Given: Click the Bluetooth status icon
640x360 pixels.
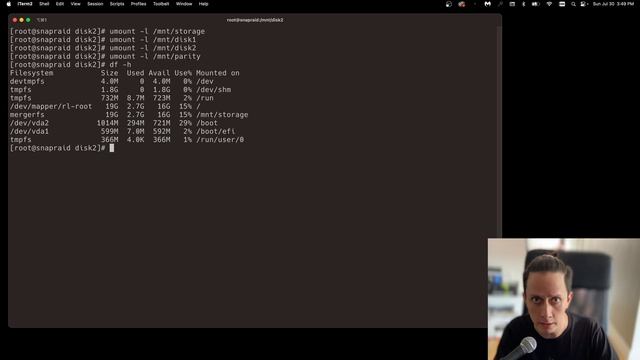Looking at the screenshot, I should pyautogui.click(x=524, y=4).
